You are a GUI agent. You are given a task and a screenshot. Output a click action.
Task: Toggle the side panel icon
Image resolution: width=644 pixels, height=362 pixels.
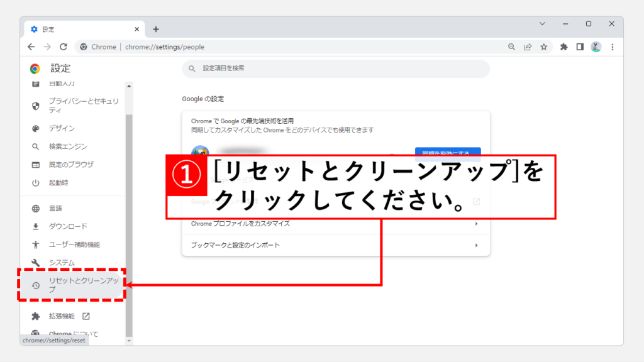tap(580, 47)
